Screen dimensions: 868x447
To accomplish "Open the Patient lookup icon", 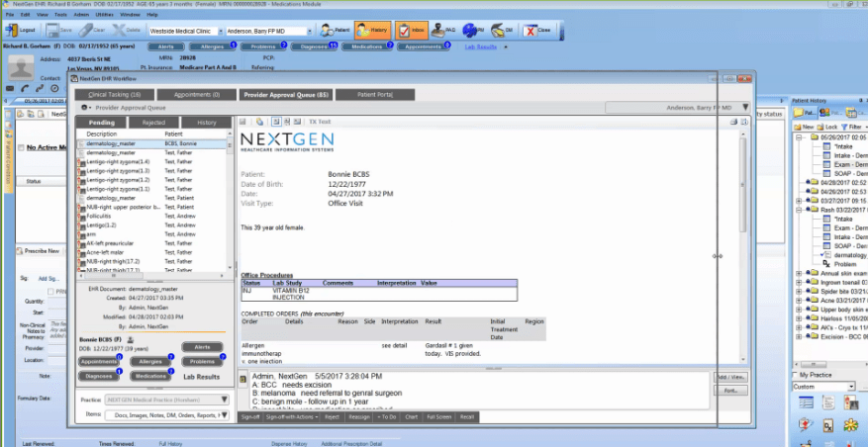I will (x=335, y=31).
